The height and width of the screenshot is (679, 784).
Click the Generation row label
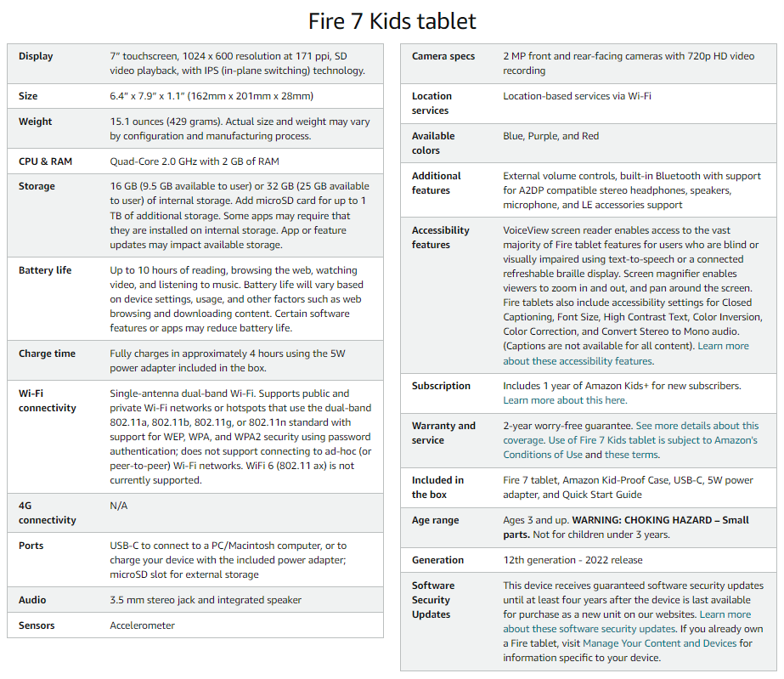pyautogui.click(x=437, y=560)
